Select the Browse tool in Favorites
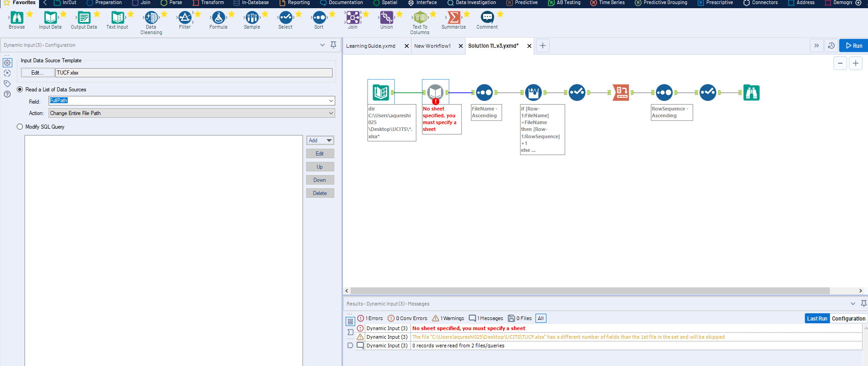This screenshot has width=868, height=366. tap(17, 18)
